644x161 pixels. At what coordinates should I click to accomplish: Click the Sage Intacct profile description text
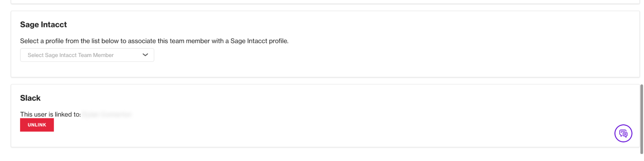click(x=154, y=41)
